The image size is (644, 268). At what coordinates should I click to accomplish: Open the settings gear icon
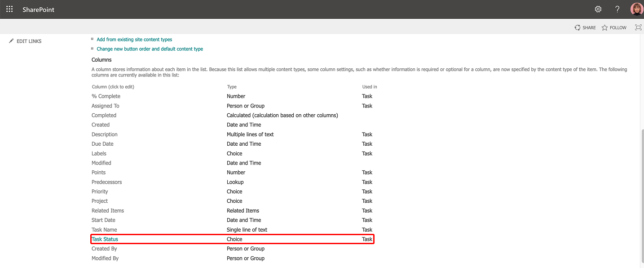pos(598,9)
